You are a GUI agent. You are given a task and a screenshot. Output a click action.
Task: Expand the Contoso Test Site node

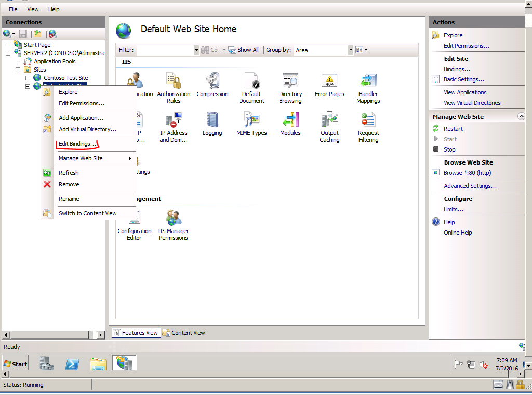coord(28,78)
